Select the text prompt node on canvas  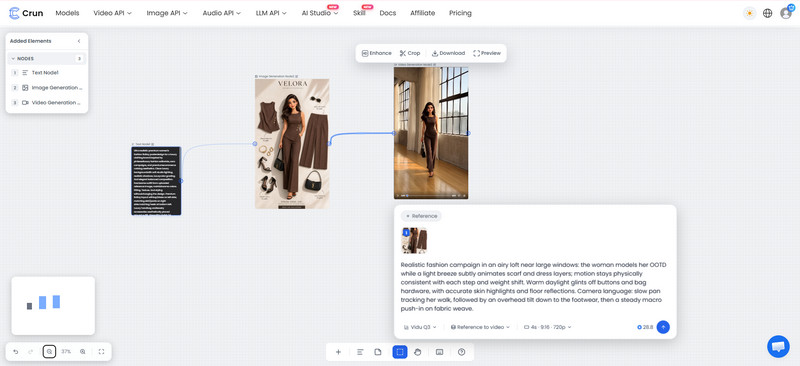[156, 181]
